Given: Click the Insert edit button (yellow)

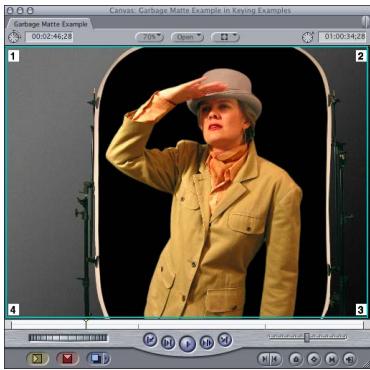Looking at the screenshot, I should click(37, 359).
